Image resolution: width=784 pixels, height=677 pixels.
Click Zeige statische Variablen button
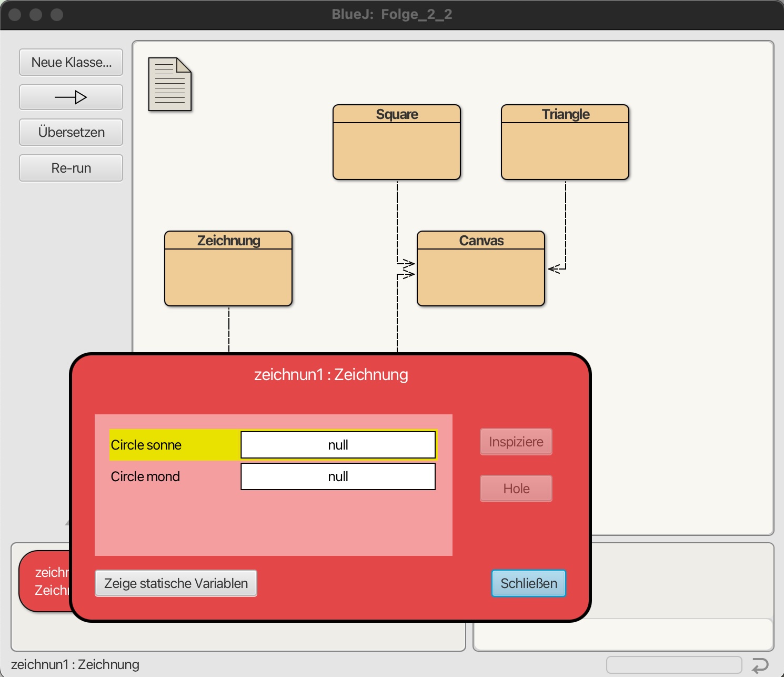click(176, 583)
